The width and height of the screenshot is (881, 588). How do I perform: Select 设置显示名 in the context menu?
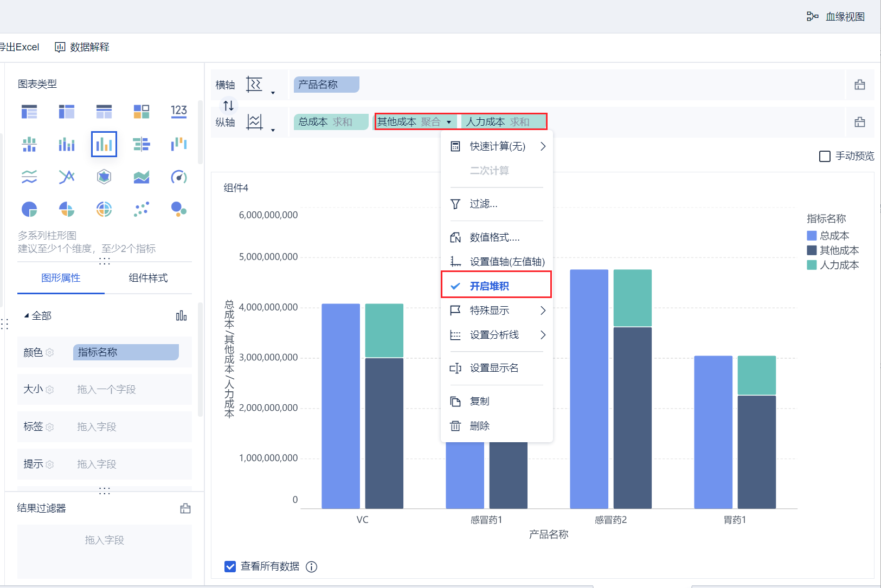(496, 368)
